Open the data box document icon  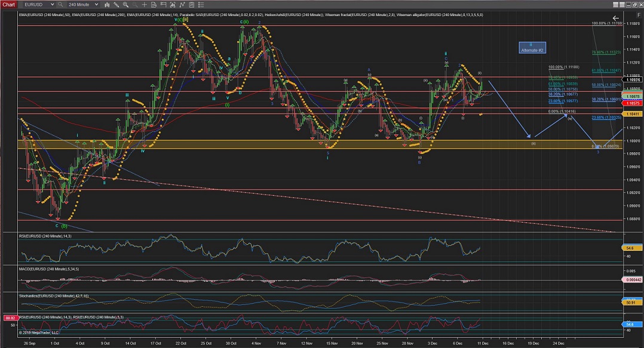pos(154,5)
